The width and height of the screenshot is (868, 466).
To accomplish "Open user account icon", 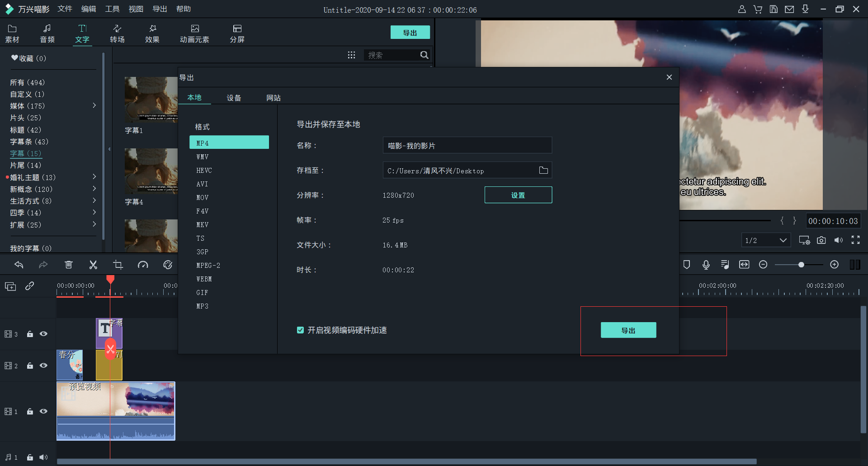I will click(742, 9).
